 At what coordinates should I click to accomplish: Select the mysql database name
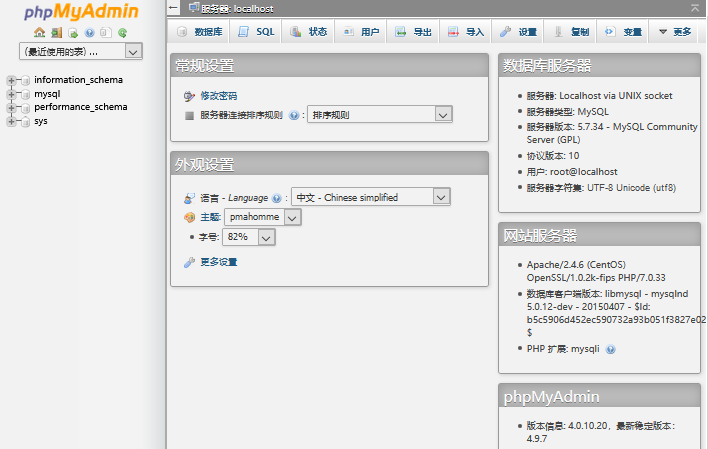click(x=47, y=94)
